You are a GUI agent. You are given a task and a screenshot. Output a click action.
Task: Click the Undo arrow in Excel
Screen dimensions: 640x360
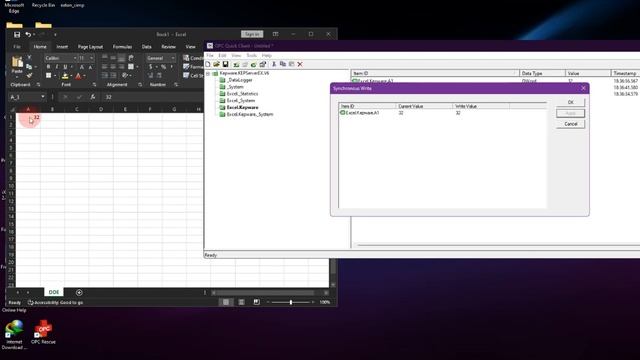28,35
